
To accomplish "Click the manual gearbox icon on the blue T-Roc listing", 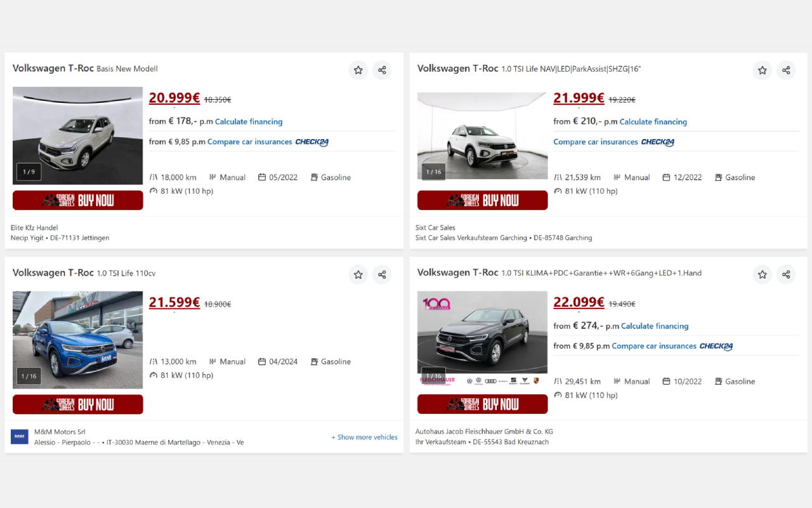I will pyautogui.click(x=212, y=361).
